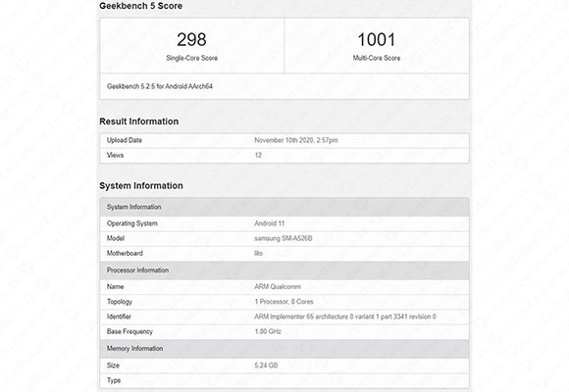Click the multi-core score value 1001
Screen dimensions: 569x392
377,39
